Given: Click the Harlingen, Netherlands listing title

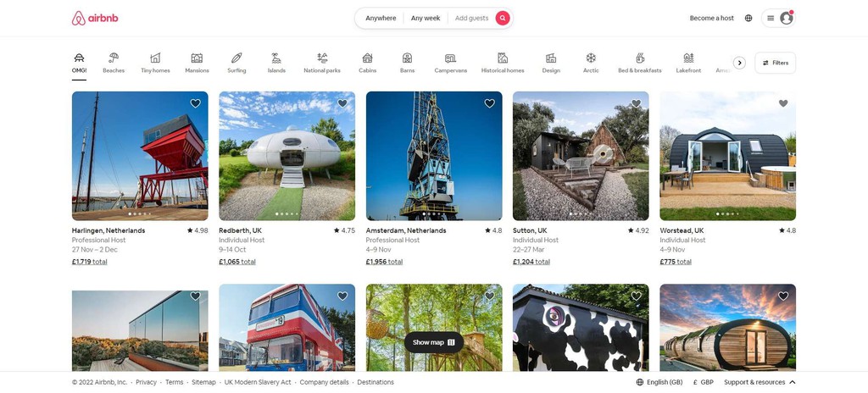Looking at the screenshot, I should pos(108,230).
